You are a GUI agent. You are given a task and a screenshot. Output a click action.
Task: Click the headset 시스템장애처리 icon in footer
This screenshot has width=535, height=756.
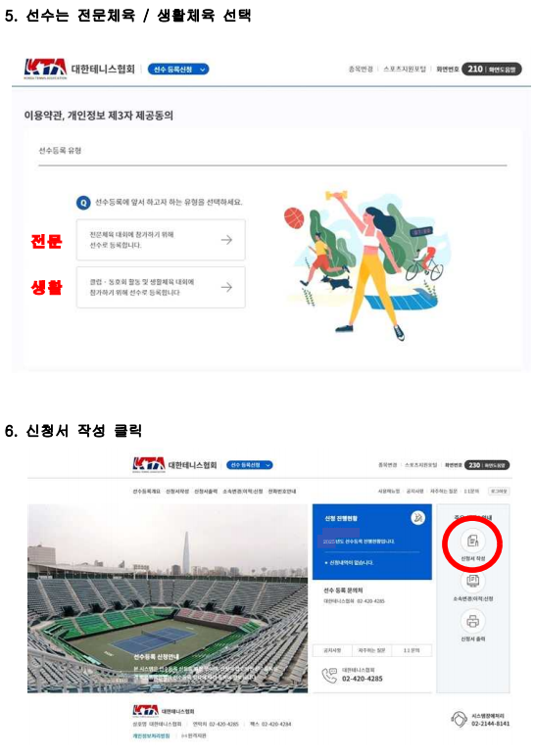click(x=459, y=720)
